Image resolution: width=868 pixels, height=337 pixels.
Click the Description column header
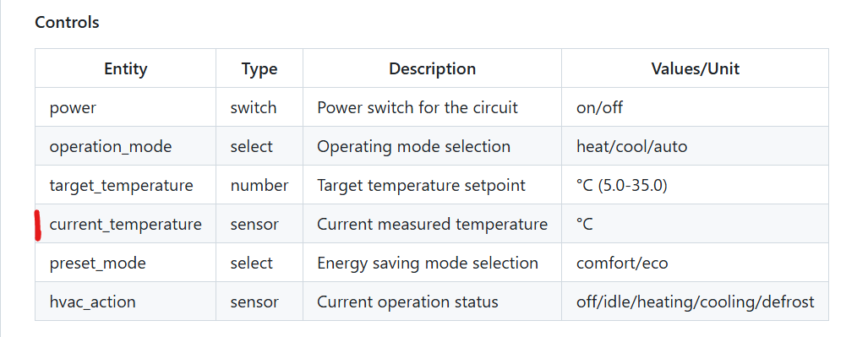[x=433, y=68]
